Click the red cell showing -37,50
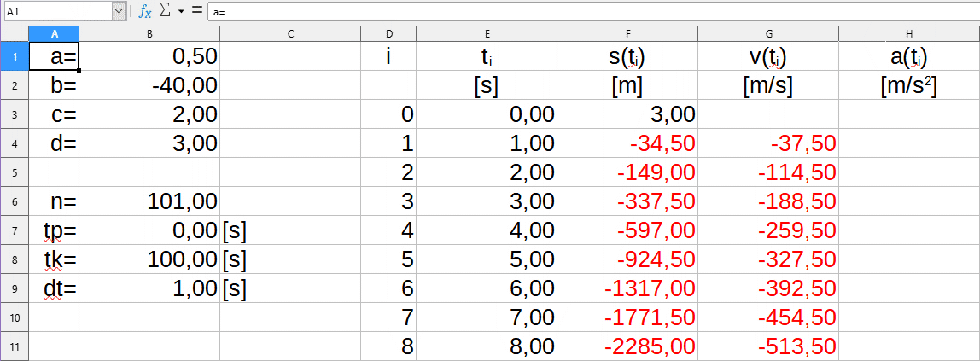 pos(768,143)
